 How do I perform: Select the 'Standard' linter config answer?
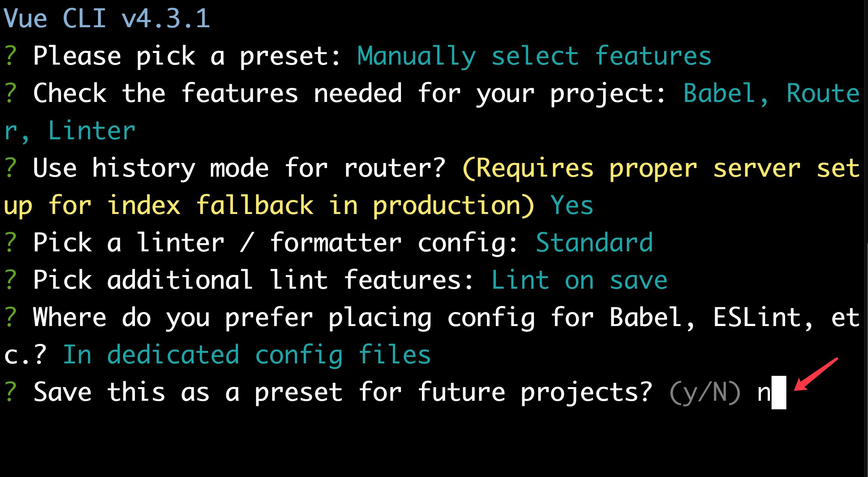[x=594, y=242]
